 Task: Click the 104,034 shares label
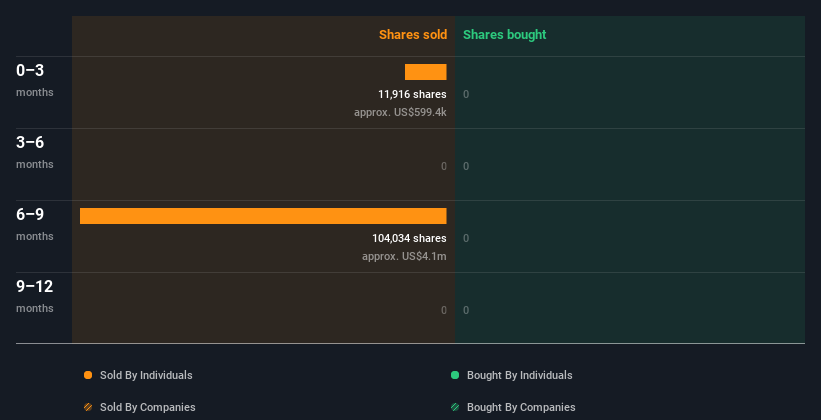tap(409, 238)
